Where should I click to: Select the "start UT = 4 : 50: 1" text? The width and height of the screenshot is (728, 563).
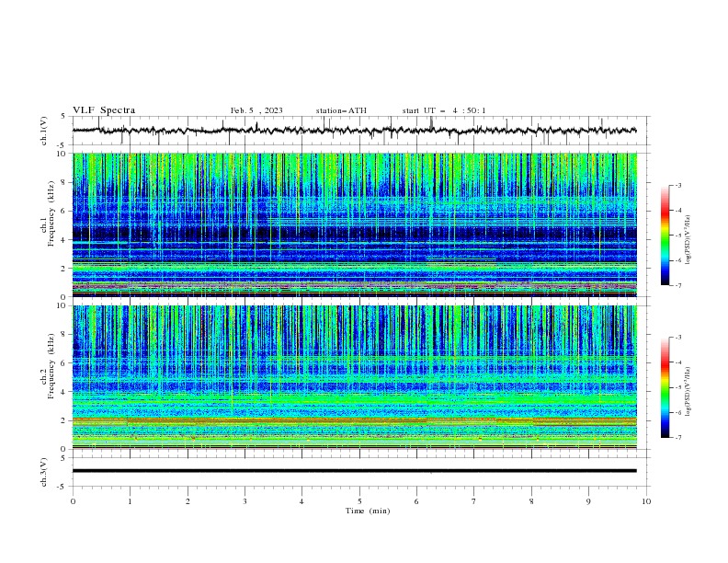point(444,110)
